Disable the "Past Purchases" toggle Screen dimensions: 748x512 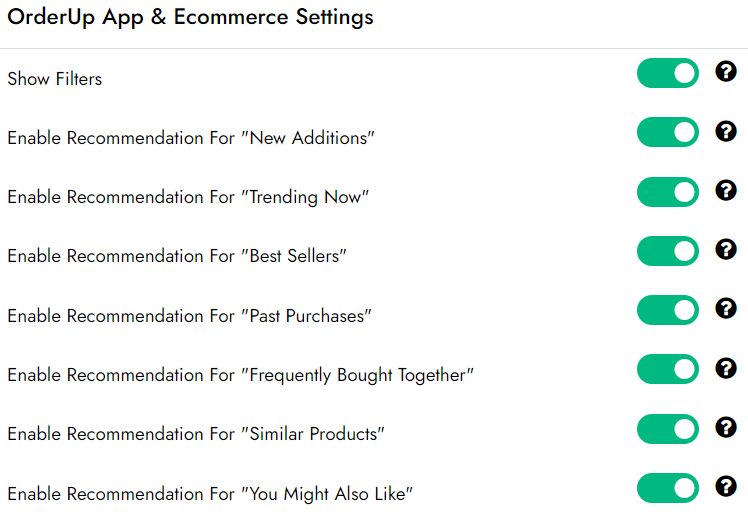pos(667,310)
